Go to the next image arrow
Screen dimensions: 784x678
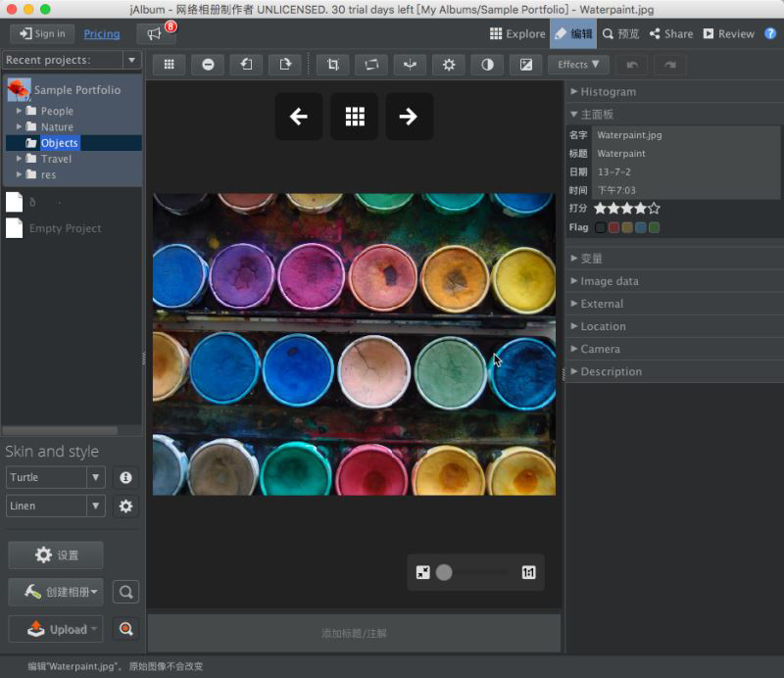409,117
